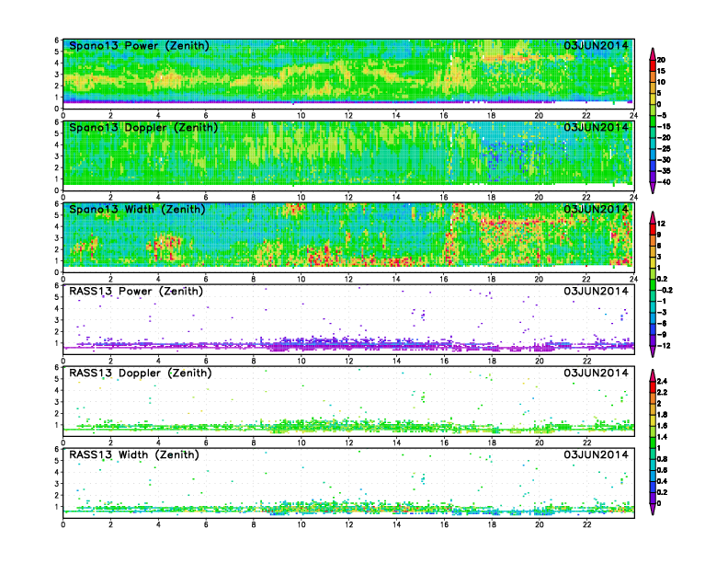
Task: Click the 03JUN2014 date in RASS13 Power panel
Action: coord(597,292)
